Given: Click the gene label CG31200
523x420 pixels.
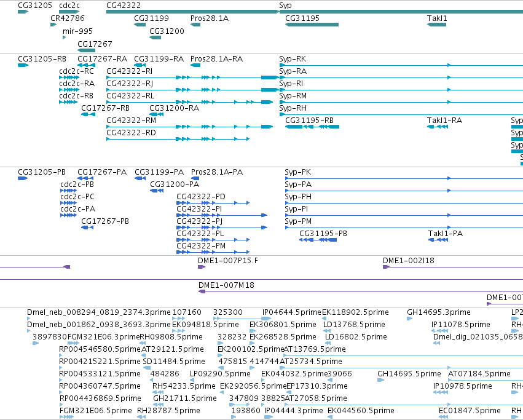Looking at the screenshot, I should coord(167,31).
